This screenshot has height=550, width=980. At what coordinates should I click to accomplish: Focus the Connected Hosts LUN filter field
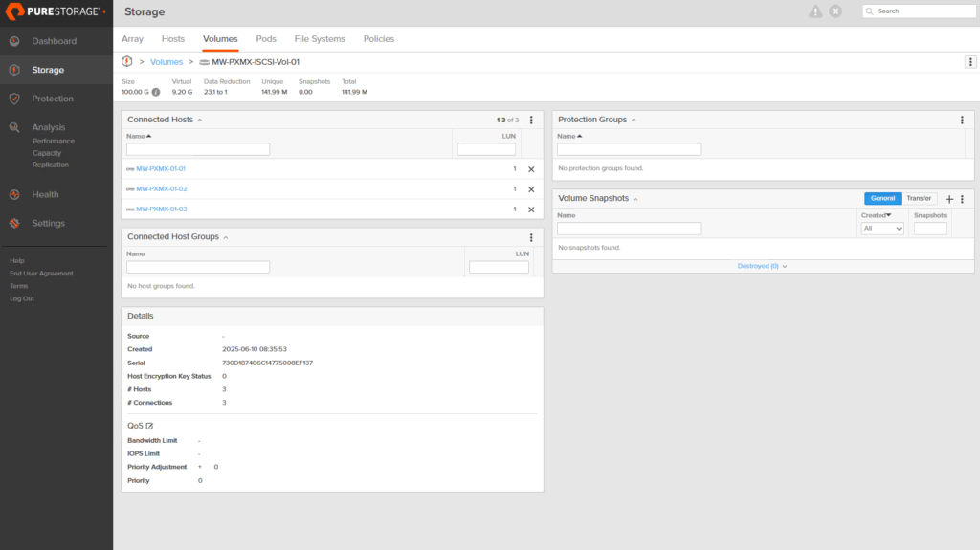point(486,149)
